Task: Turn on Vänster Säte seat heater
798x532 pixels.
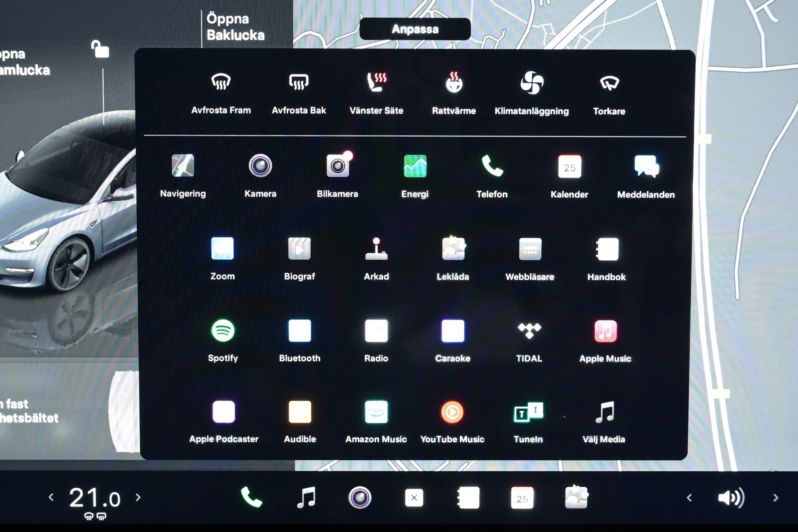Action: [x=376, y=93]
